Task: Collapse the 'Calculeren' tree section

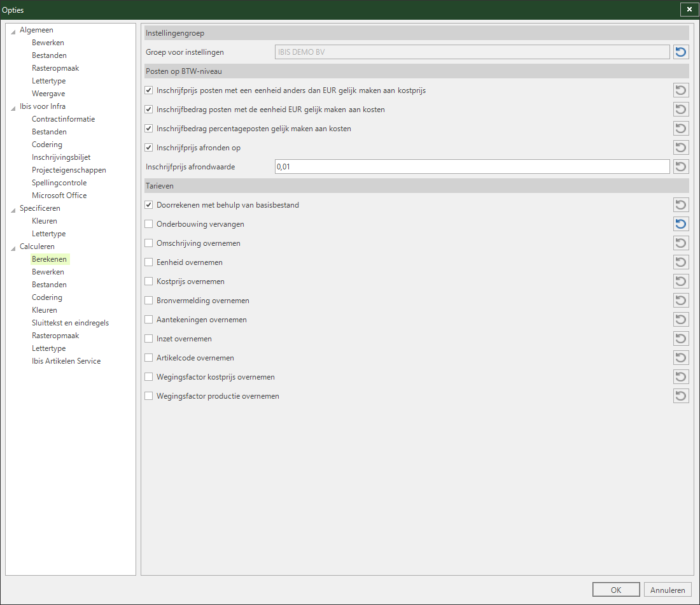Action: point(13,248)
